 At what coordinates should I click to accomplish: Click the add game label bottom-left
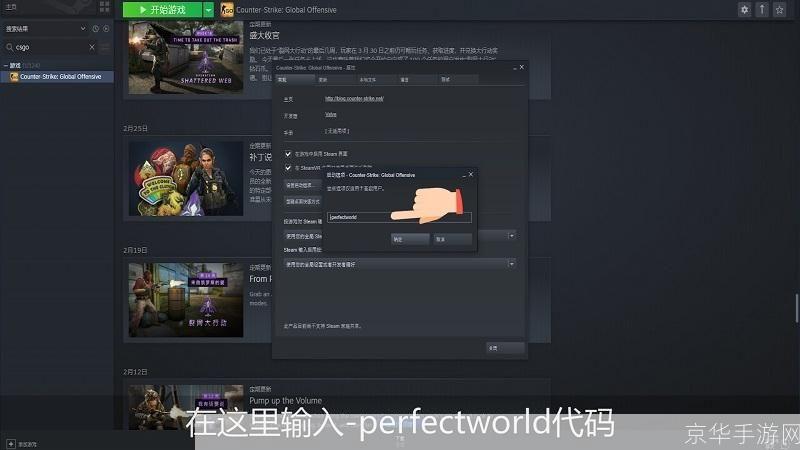tap(28, 445)
